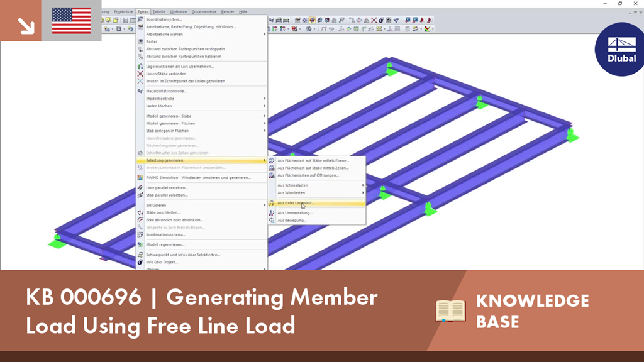Expand Arbeitsebene wählen submenu
This screenshot has height=362, width=644.
201,34
